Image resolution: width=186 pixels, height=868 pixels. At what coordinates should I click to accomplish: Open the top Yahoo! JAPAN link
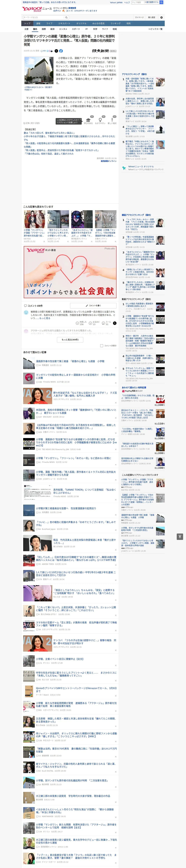coord(116,2)
